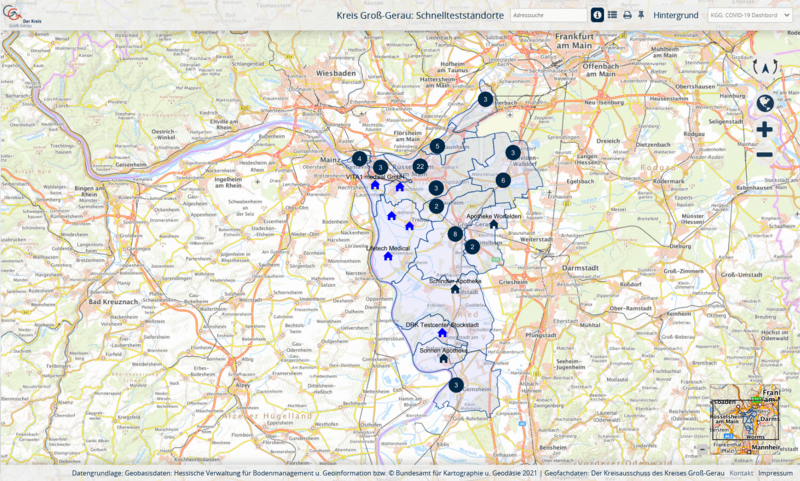The image size is (800, 481).
Task: Click the globe full-extent button
Action: 764,103
